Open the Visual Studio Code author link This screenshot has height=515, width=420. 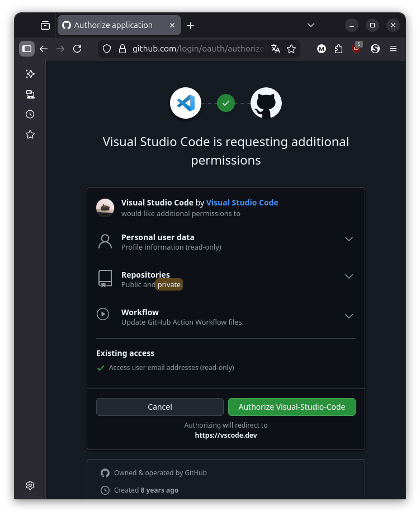242,203
